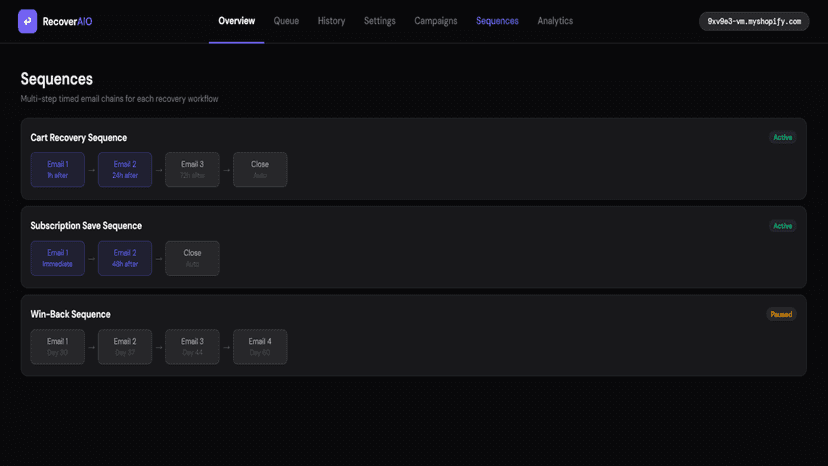The height and width of the screenshot is (466, 828).
Task: Toggle Subscription Save Active status badge
Action: pos(783,226)
